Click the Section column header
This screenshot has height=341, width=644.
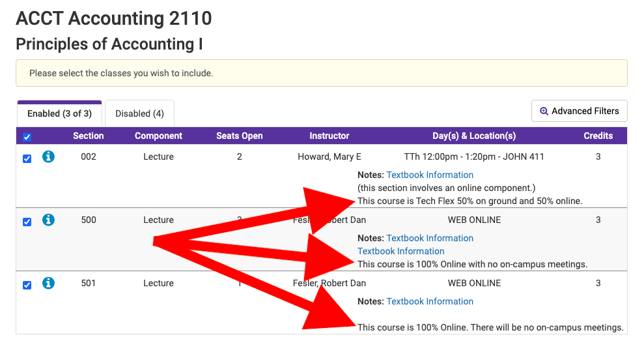tap(89, 136)
